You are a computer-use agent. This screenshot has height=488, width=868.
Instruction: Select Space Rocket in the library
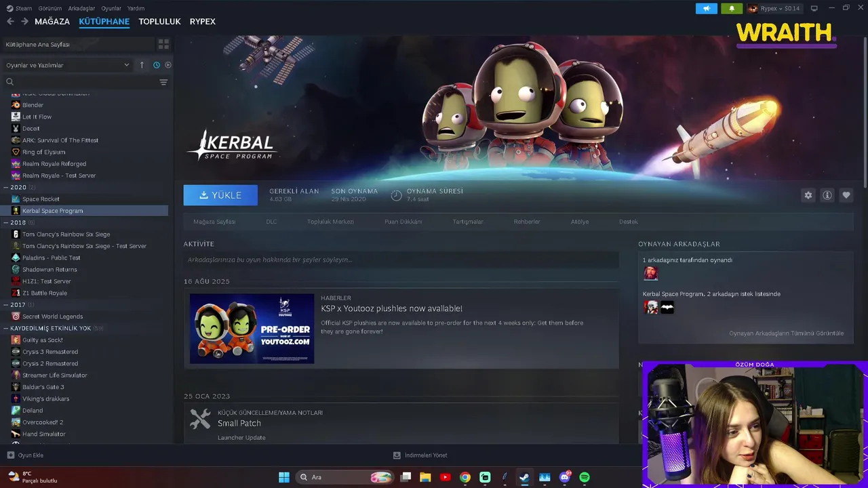(41, 199)
